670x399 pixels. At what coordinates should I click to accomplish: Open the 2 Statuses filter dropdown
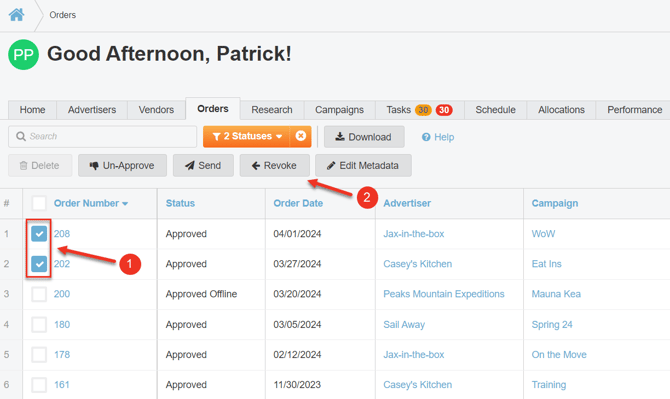tap(247, 136)
